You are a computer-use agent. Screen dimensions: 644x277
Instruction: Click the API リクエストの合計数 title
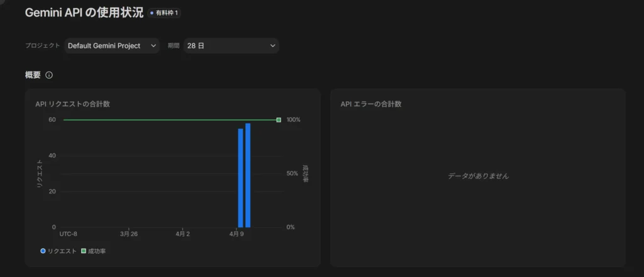[x=73, y=104]
